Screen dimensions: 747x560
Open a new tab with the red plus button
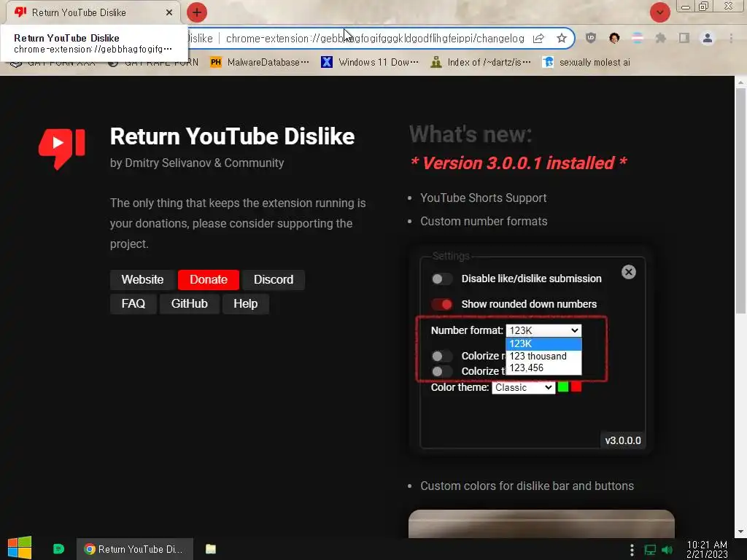click(x=197, y=12)
